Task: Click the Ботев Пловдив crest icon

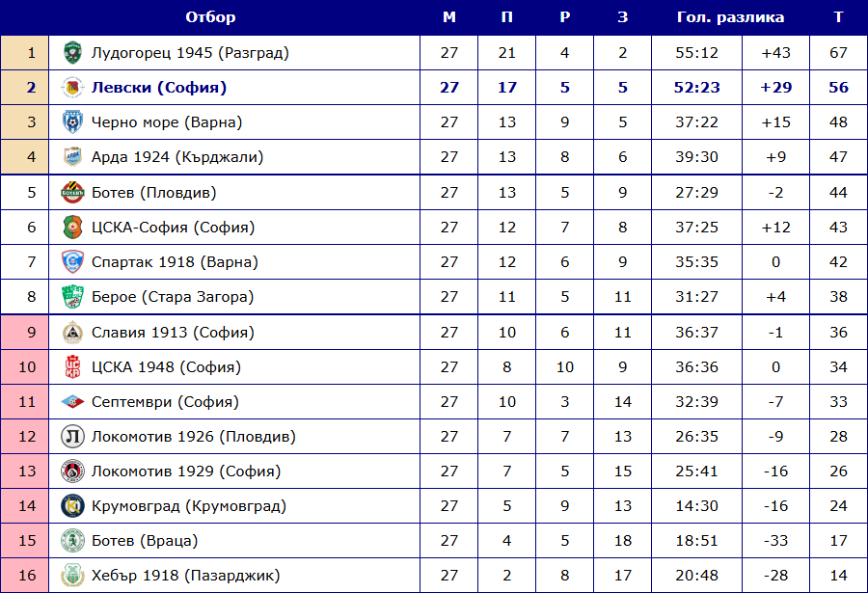Action: pyautogui.click(x=72, y=193)
